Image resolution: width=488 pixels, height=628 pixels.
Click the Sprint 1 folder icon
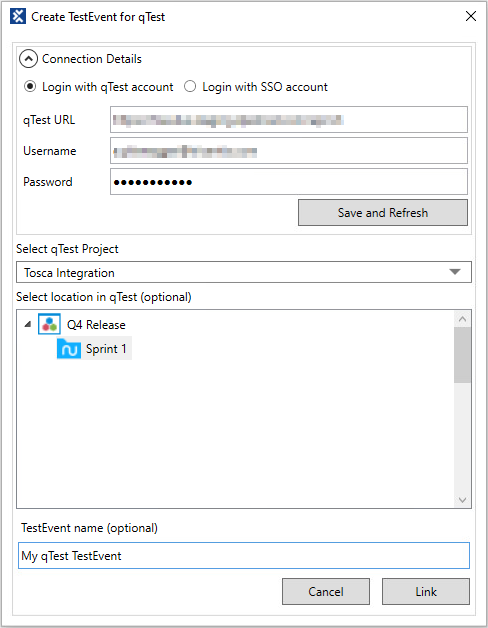69,348
